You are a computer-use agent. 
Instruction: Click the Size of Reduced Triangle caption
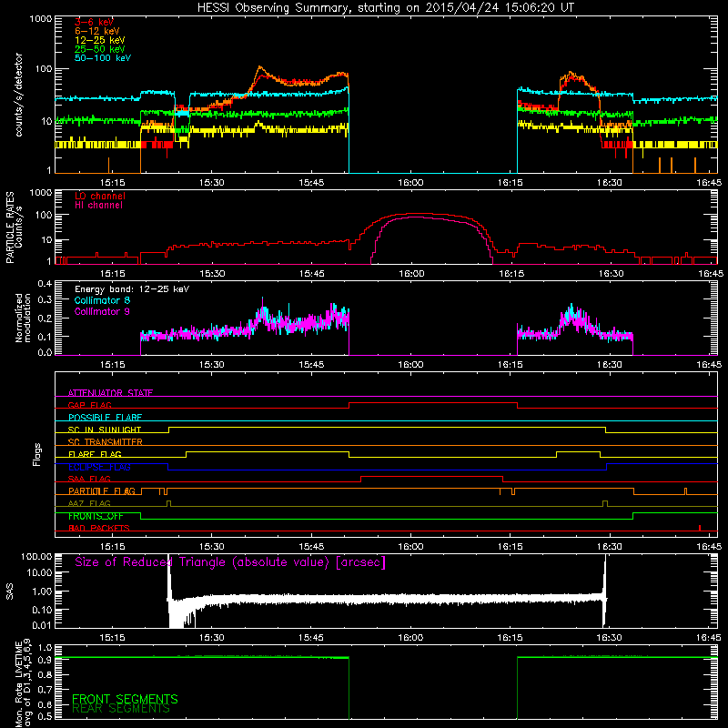[230, 562]
